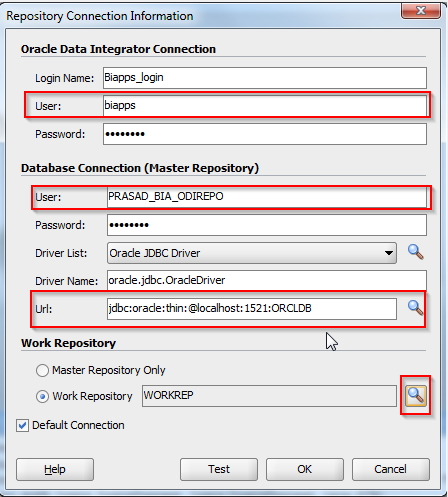Click the WORKREP work repository field
This screenshot has height=497, width=448.
point(269,396)
